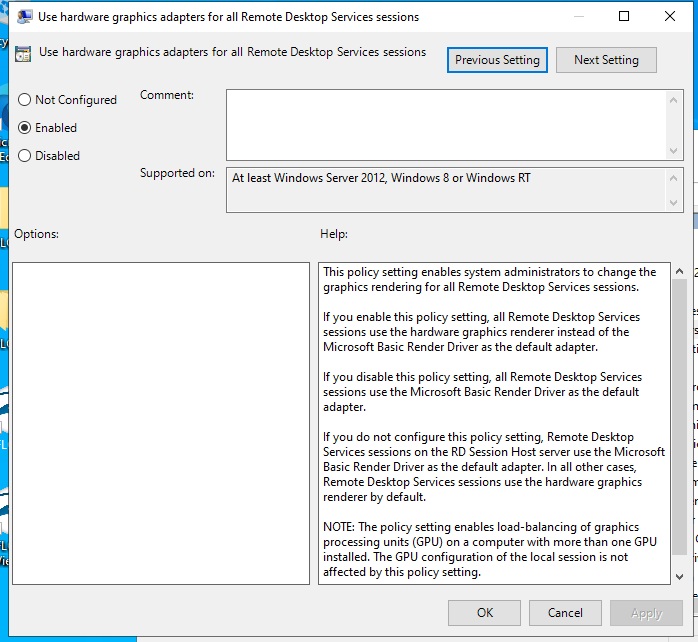Click the Help panel scrollbar thumb
The width and height of the screenshot is (698, 642).
pyautogui.click(x=679, y=417)
